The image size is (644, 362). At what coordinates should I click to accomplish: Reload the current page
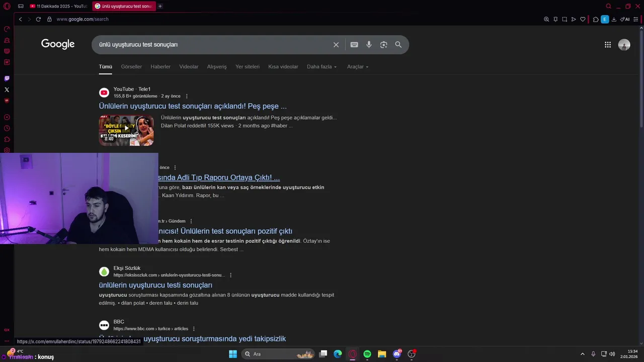[38, 19]
